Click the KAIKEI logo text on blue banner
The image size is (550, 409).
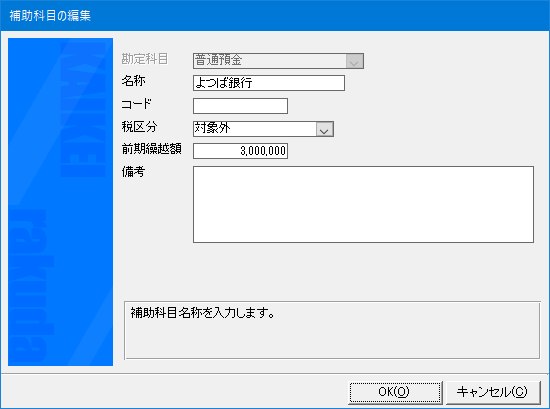coord(83,110)
